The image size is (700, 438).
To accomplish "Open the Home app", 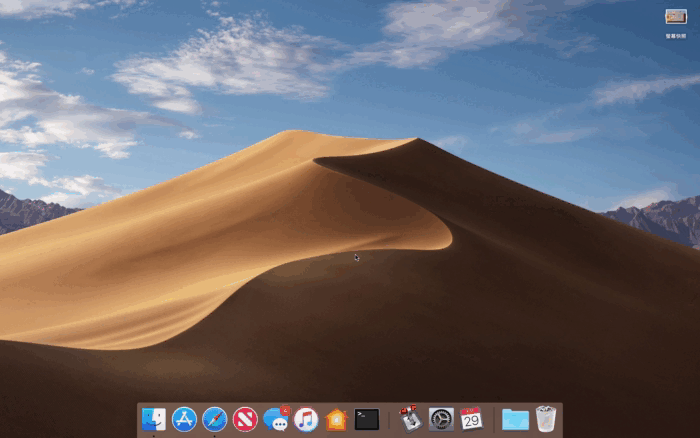I will pyautogui.click(x=336, y=420).
